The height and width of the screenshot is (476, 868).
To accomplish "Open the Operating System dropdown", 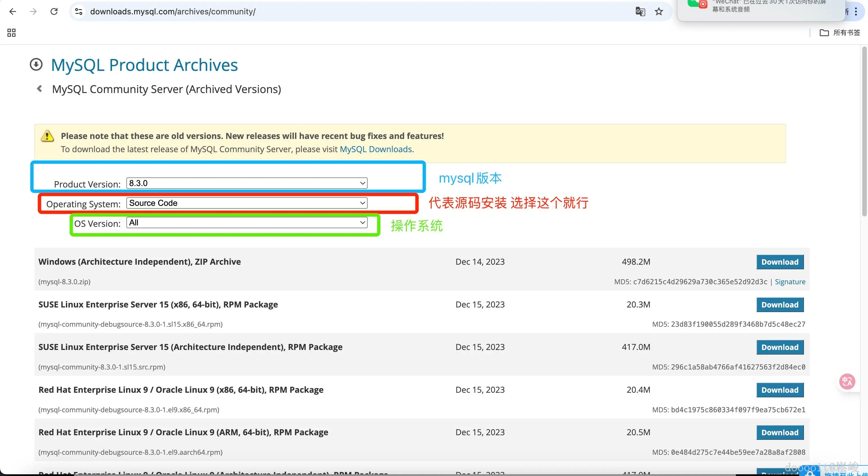I will [247, 203].
